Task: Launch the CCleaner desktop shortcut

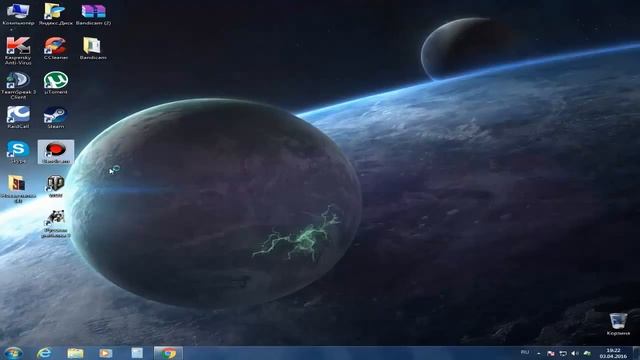Action: (x=56, y=49)
